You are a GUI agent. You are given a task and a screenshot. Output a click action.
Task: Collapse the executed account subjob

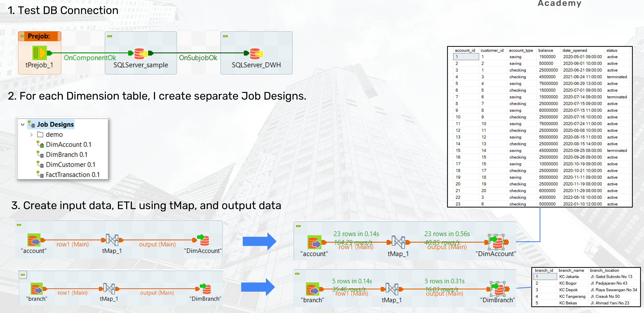298,226
